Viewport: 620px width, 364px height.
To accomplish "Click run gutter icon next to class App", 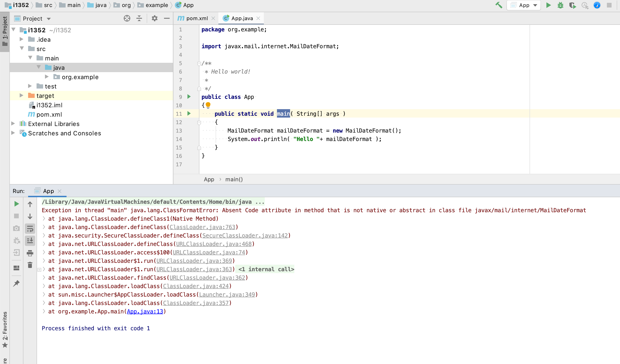I will tap(189, 97).
